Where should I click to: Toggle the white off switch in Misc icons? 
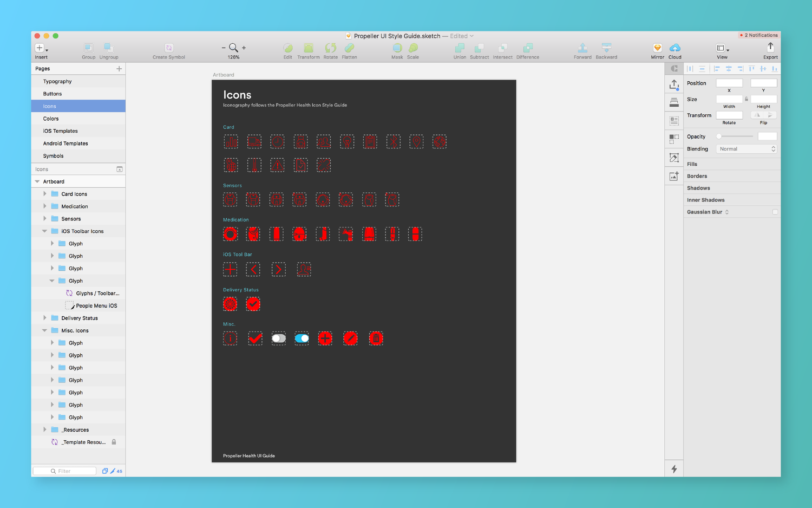pos(279,338)
